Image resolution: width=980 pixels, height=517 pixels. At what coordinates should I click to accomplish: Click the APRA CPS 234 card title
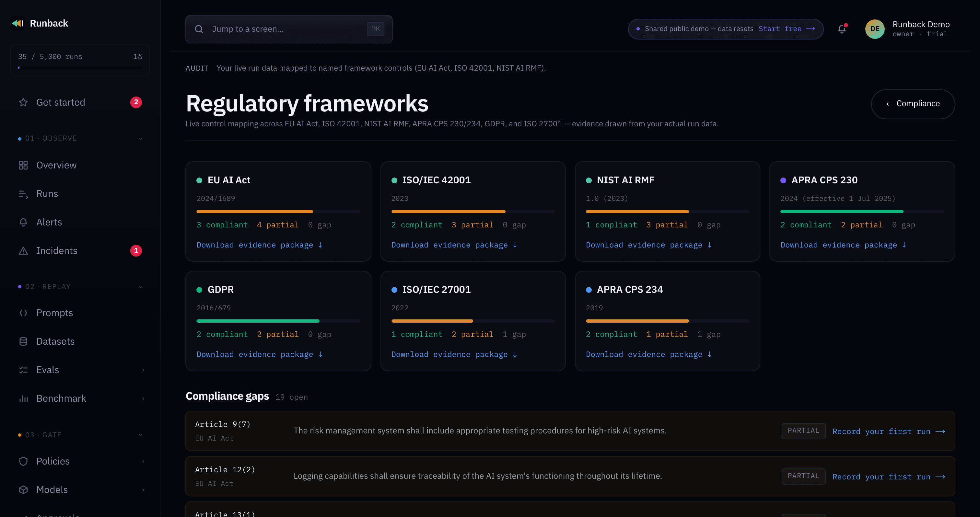coord(630,290)
